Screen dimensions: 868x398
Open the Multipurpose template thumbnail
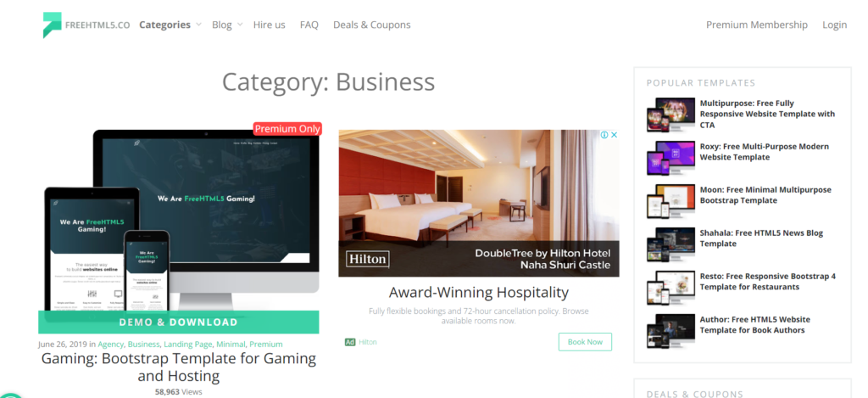click(x=671, y=115)
